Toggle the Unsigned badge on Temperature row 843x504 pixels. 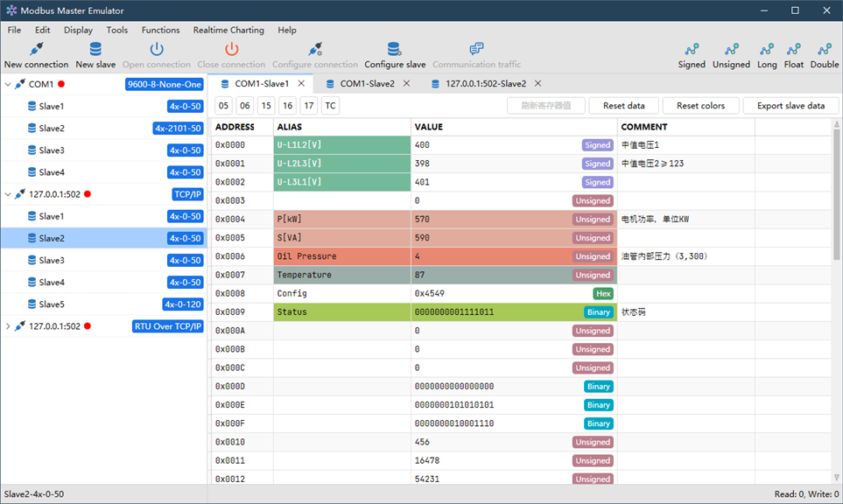tap(593, 275)
